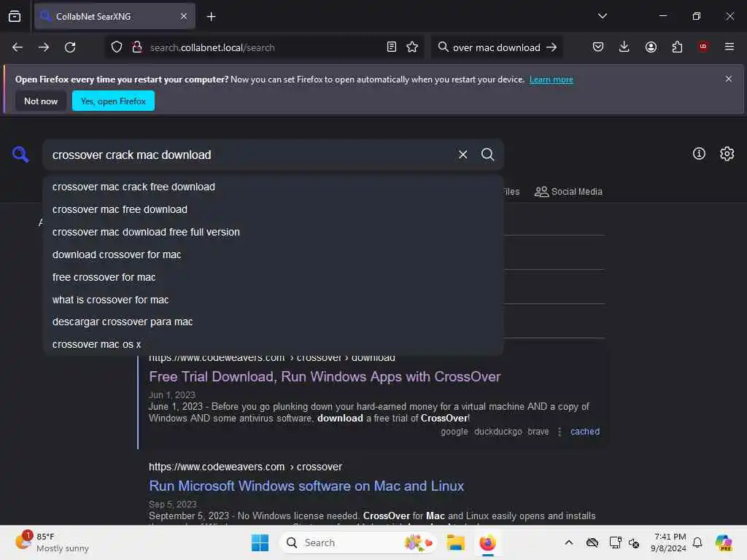Expand the list all tabs chevron
This screenshot has width=747, height=560.
(602, 16)
